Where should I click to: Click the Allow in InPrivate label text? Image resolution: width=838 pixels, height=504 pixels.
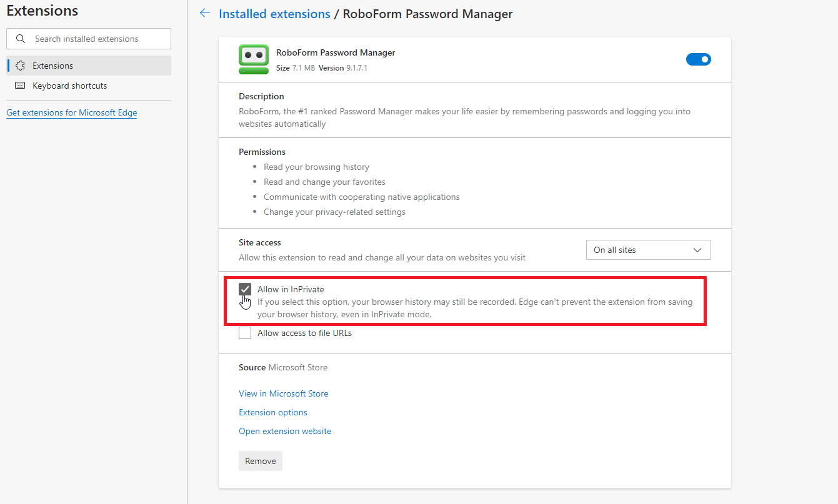(x=291, y=289)
